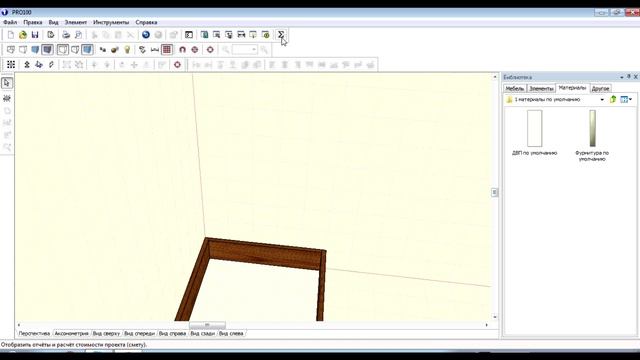Switch to the Вид справа tab
The width and height of the screenshot is (640, 360).
click(172, 333)
